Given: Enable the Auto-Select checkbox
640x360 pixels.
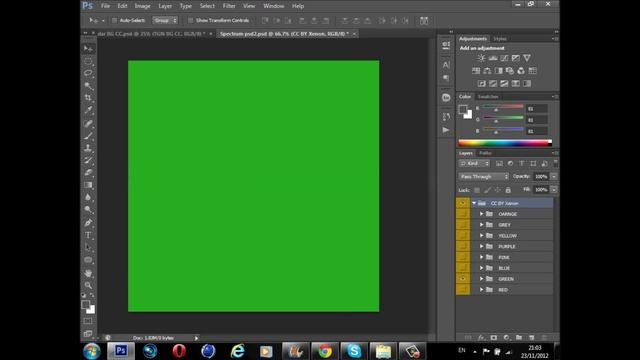Looking at the screenshot, I should coord(114,20).
